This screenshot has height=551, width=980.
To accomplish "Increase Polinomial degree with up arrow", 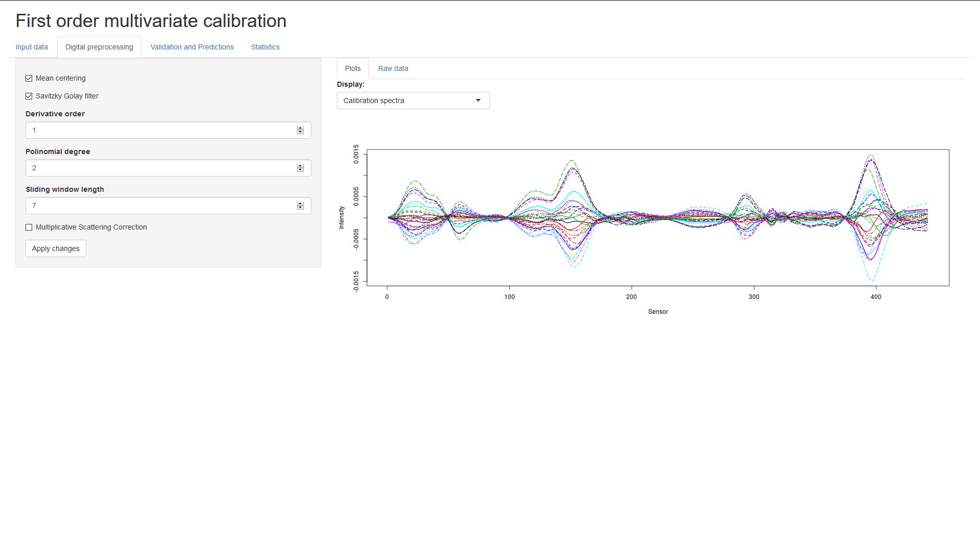I will [300, 166].
